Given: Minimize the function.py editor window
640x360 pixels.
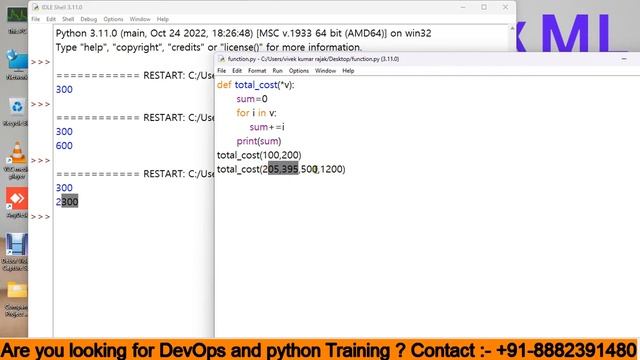Looking at the screenshot, I should tap(624, 59).
